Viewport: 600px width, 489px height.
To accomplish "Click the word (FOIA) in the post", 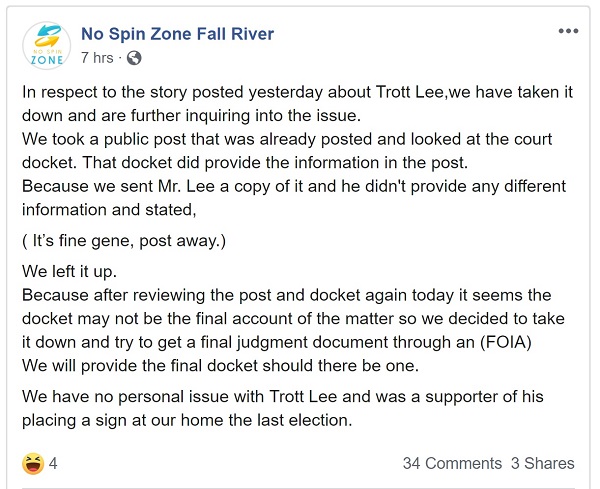I will [x=506, y=342].
